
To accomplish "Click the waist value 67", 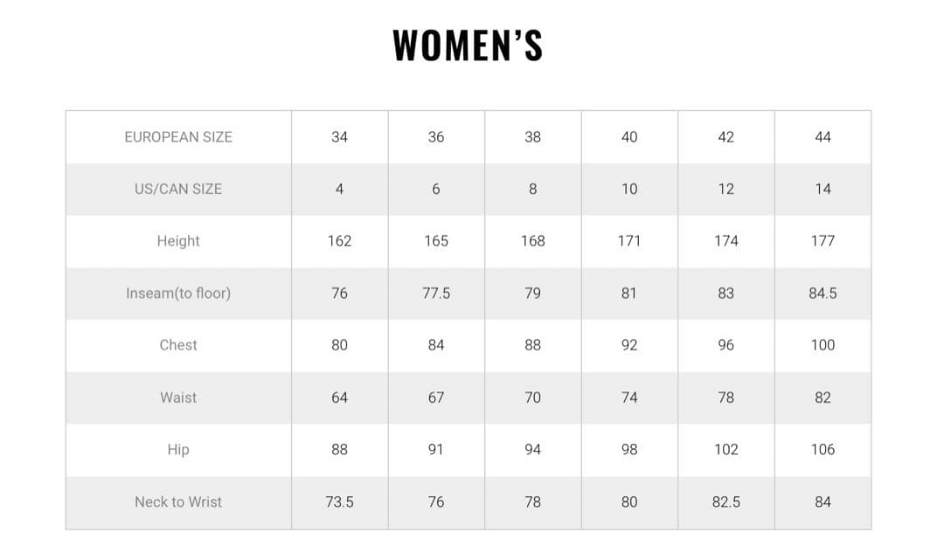I will (436, 398).
